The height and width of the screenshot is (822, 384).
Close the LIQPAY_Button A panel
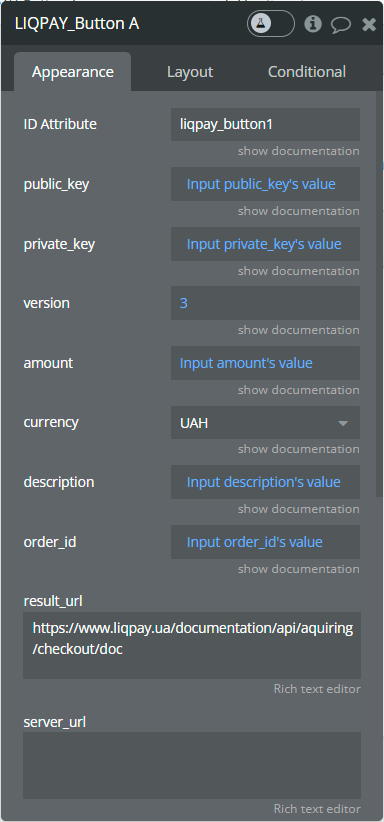pyautogui.click(x=369, y=24)
